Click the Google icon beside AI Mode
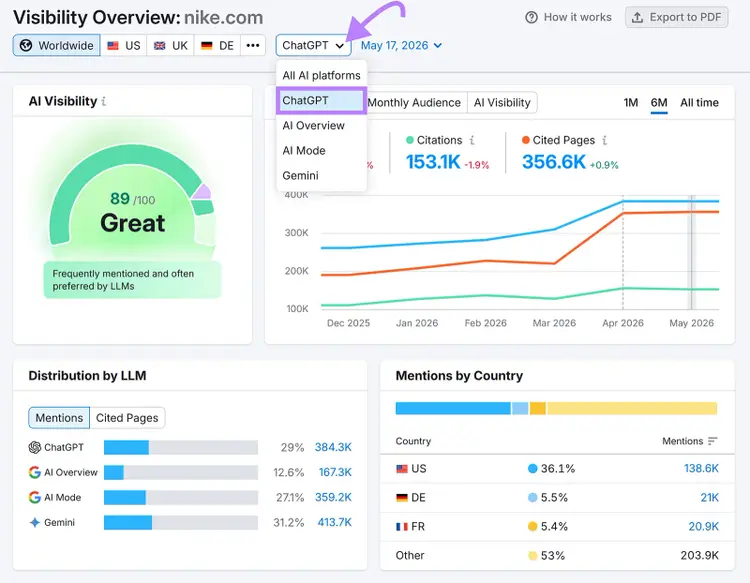 [34, 497]
